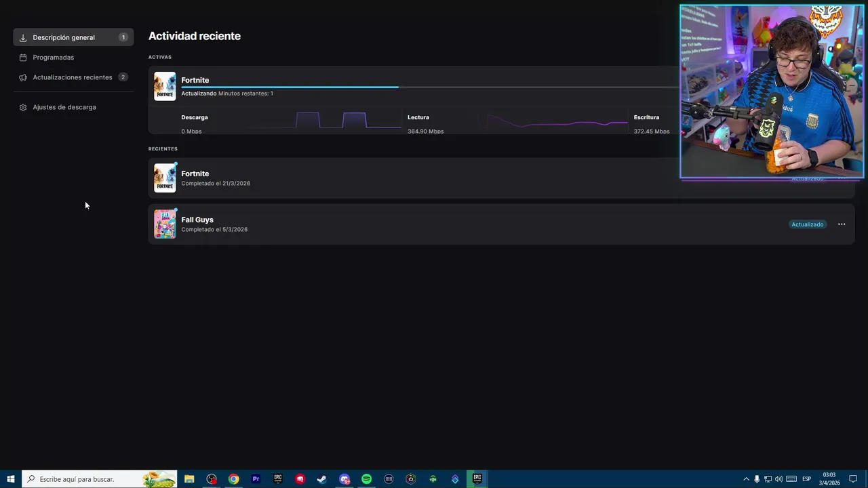The height and width of the screenshot is (488, 868).
Task: Click the active Fortnite title text
Action: (195, 80)
